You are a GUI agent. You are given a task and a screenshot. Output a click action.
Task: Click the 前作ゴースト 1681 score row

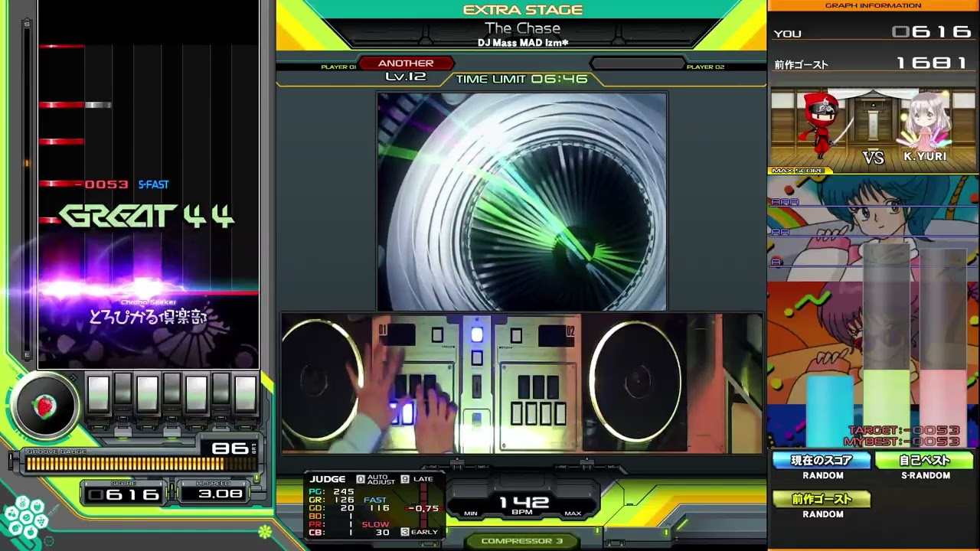click(873, 64)
